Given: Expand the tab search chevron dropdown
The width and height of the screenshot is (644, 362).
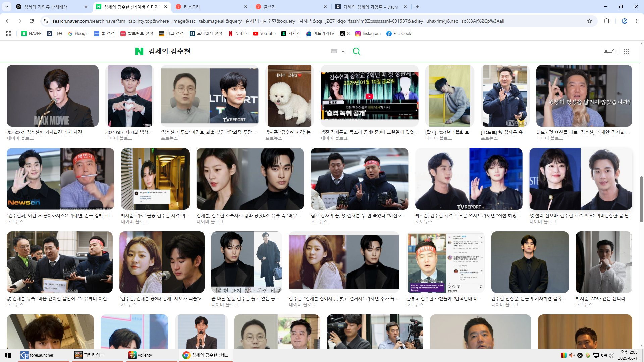Looking at the screenshot, I should tap(7, 7).
